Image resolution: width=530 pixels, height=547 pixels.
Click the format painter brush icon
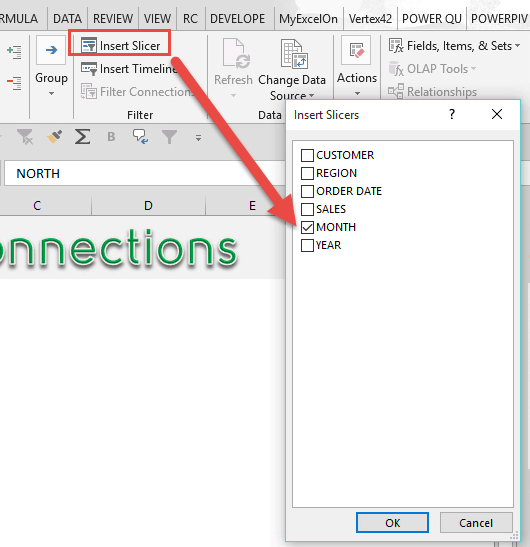pyautogui.click(x=54, y=137)
